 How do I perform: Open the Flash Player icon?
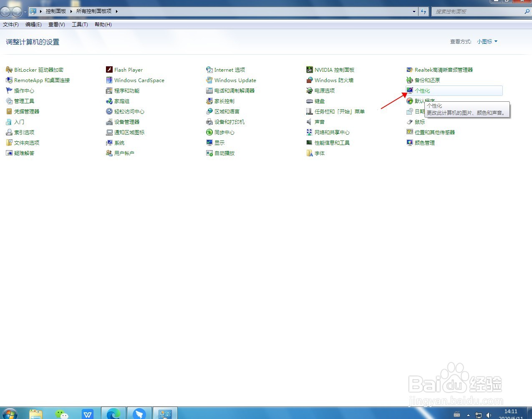[109, 70]
